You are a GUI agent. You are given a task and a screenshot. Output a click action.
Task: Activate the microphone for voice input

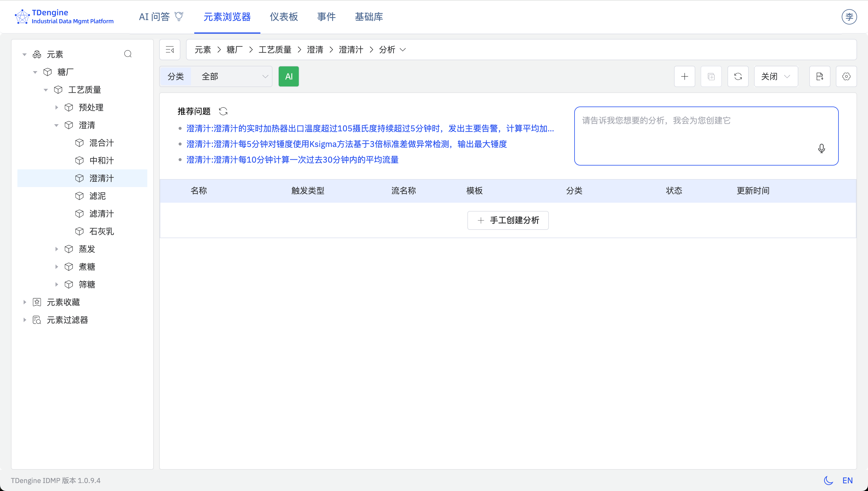821,149
